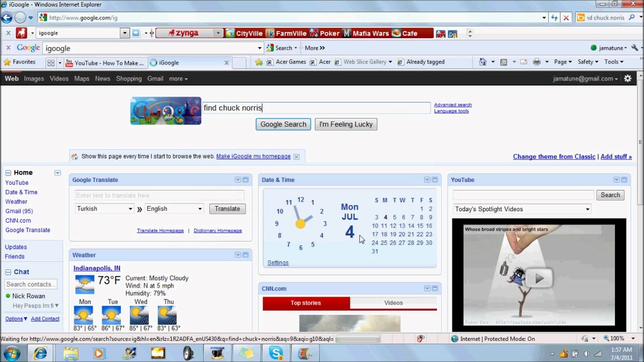Open iGoogle settings gear icon
The image size is (644, 362).
[627, 78]
